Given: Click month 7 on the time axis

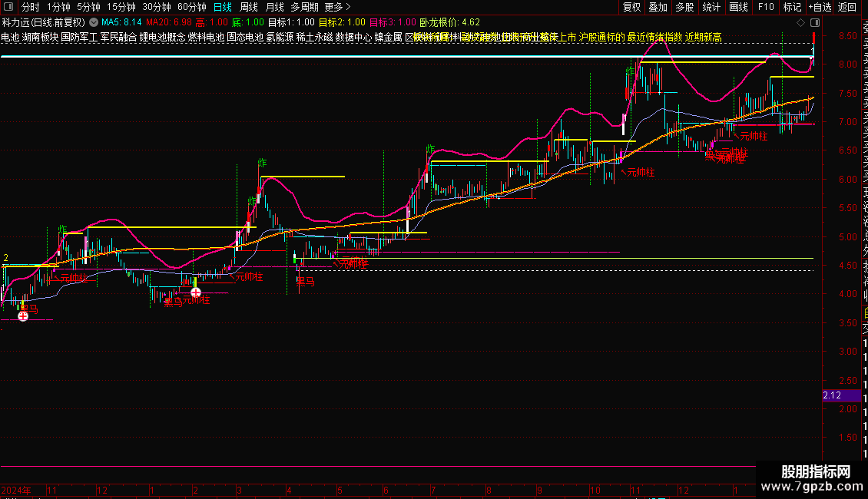Looking at the screenshot, I should [x=433, y=490].
